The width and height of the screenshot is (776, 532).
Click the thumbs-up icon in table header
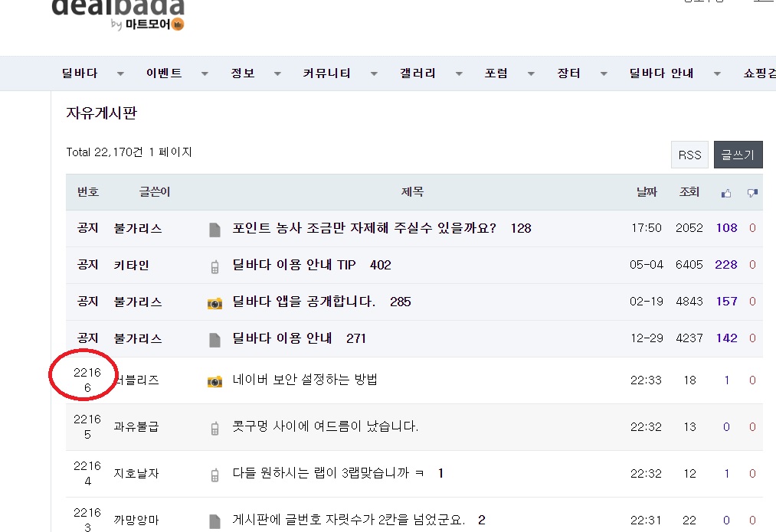[x=726, y=193]
